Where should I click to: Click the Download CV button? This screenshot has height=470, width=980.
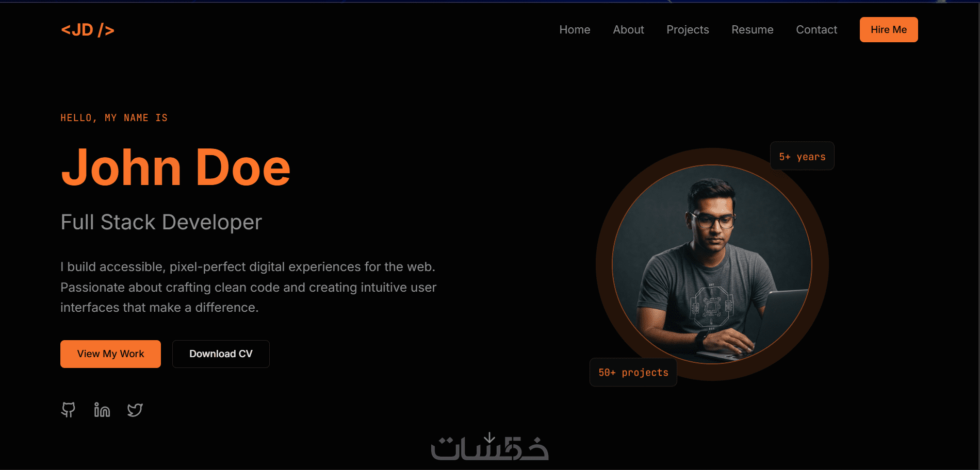pos(221,354)
